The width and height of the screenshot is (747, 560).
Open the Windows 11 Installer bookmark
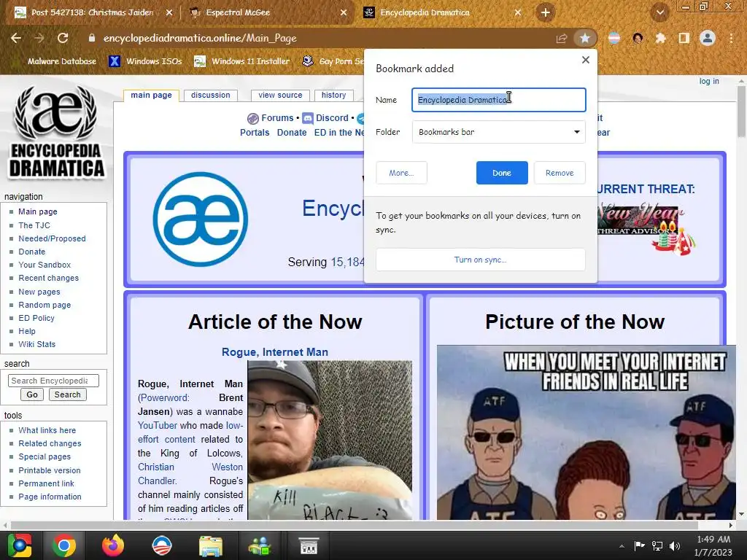tap(242, 61)
